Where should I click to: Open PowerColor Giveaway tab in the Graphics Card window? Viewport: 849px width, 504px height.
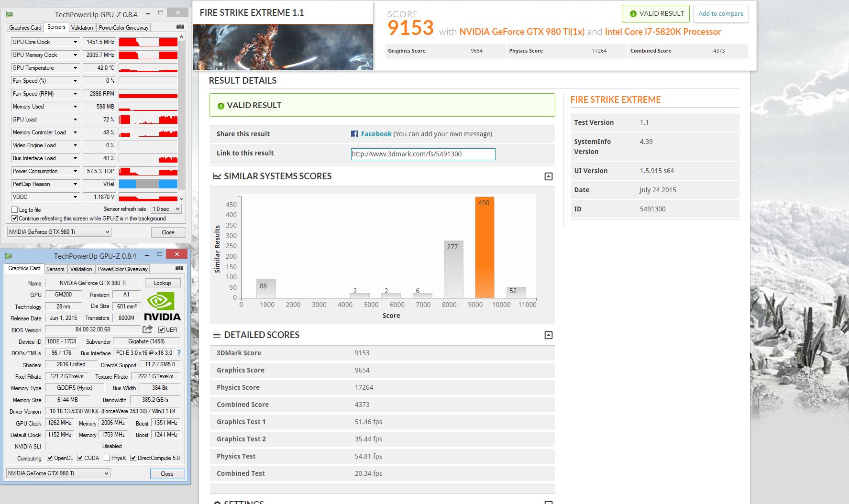pyautogui.click(x=123, y=269)
